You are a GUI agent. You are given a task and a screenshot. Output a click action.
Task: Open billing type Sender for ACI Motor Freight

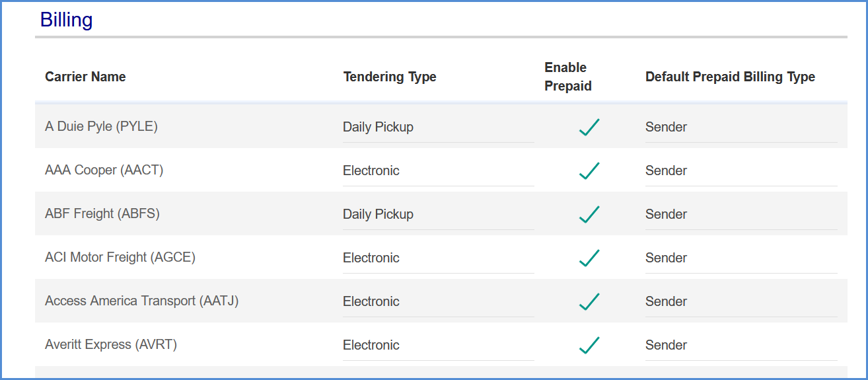tap(741, 258)
